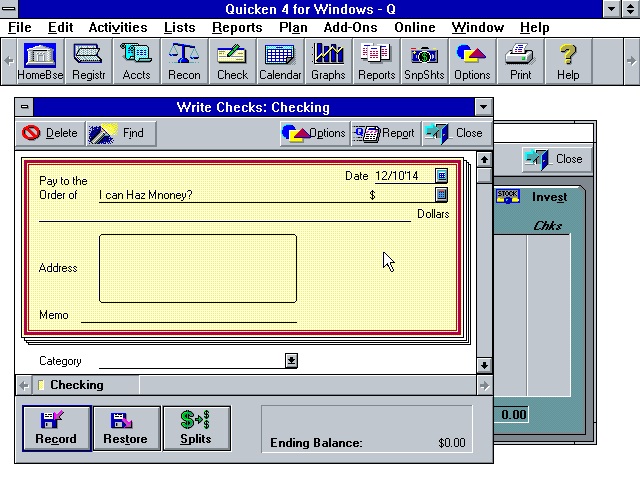The width and height of the screenshot is (640, 480).
Task: Select the Checking account tab
Action: pyautogui.click(x=86, y=385)
